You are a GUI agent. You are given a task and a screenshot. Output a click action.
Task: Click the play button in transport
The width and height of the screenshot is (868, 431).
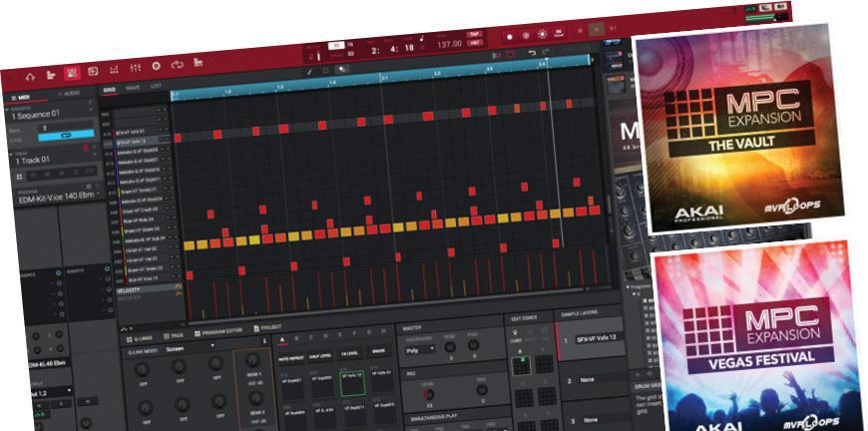point(597,29)
